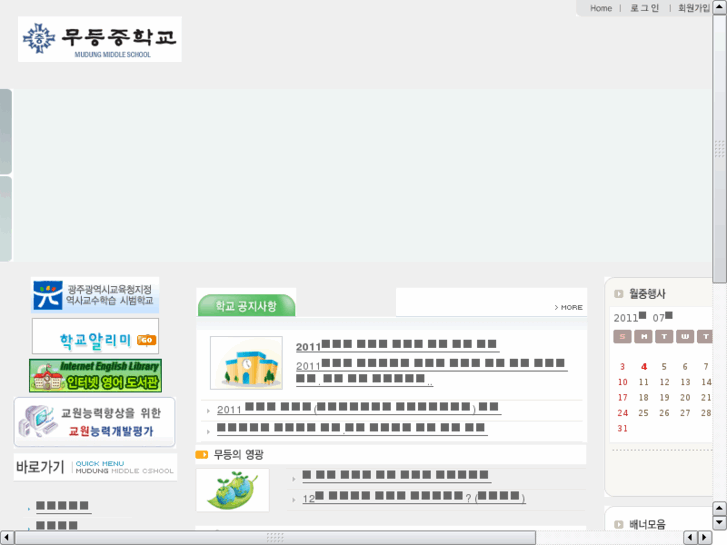Screen dimensions: 727x545
Task: Open the 학교알리미 banner
Action: coord(95,336)
